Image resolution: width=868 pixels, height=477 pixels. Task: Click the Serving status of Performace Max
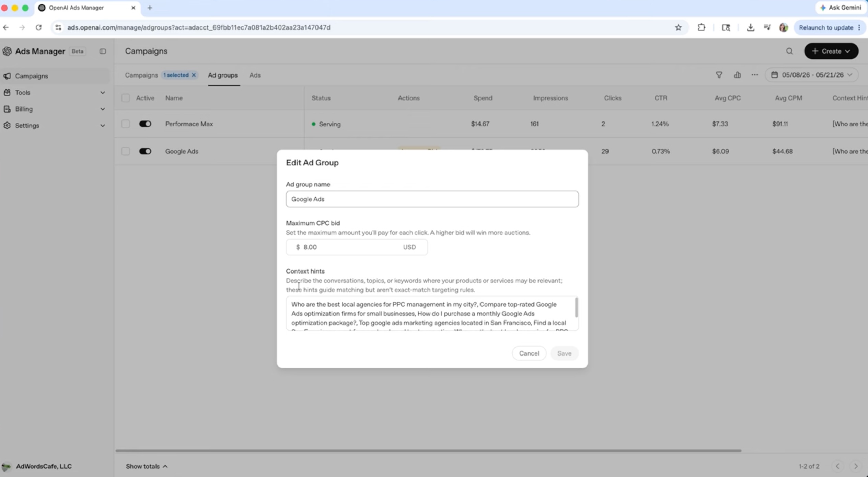(326, 124)
